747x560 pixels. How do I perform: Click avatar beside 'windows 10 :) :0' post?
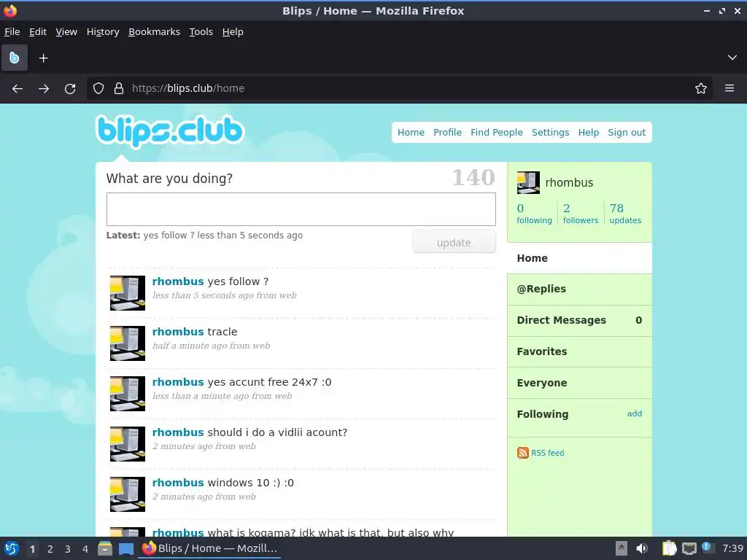click(128, 494)
